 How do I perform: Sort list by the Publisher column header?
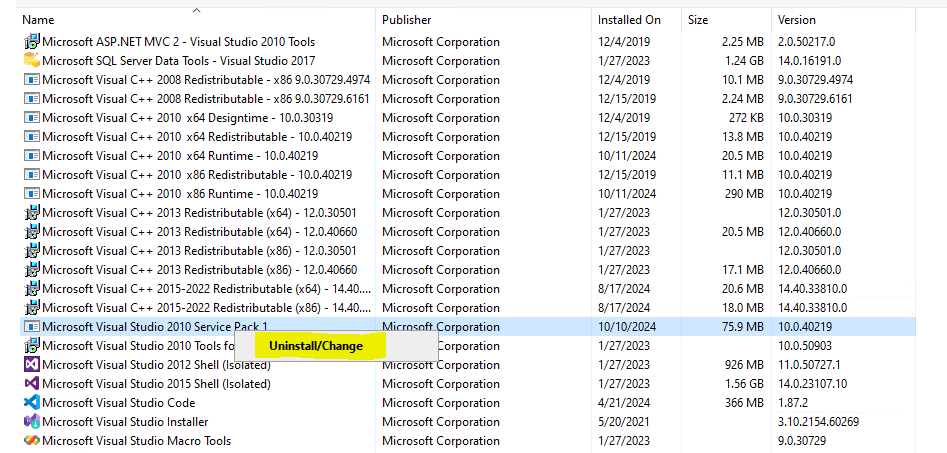pos(406,20)
